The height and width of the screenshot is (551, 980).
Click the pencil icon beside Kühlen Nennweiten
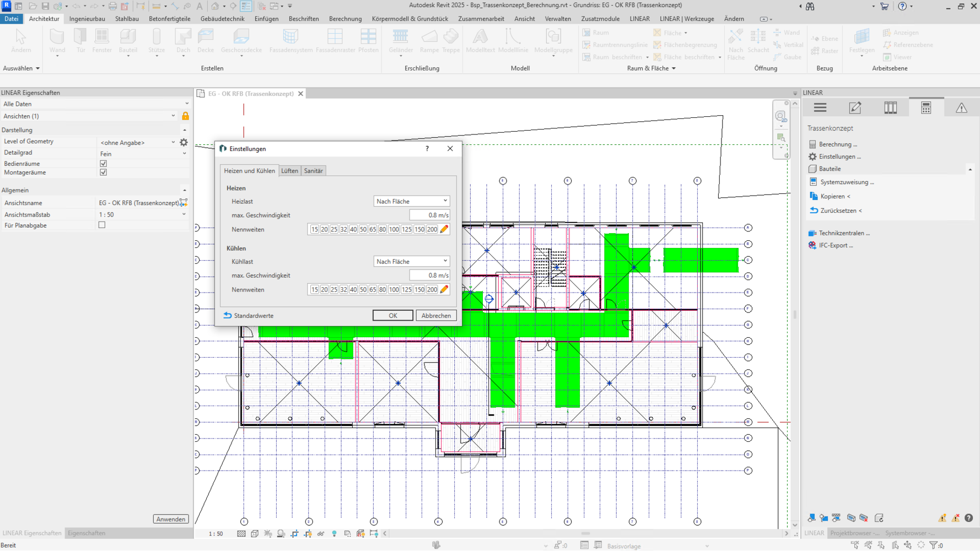(444, 289)
